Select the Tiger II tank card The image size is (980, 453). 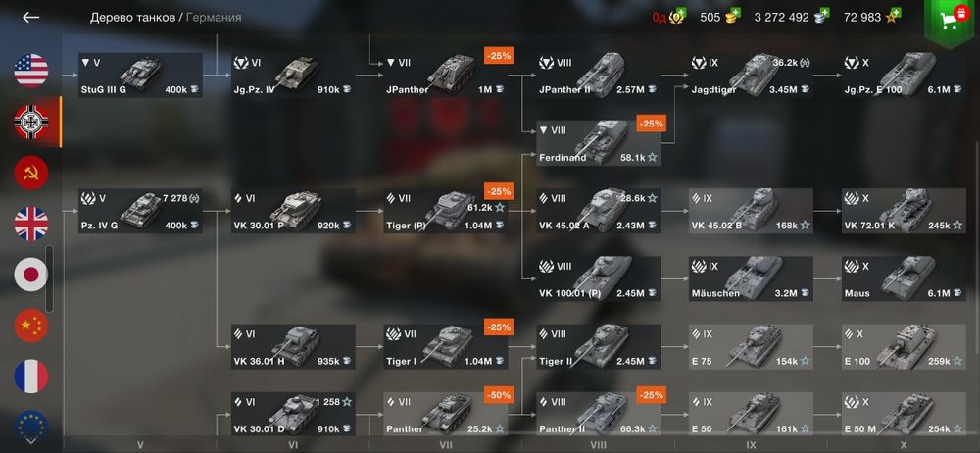[598, 347]
